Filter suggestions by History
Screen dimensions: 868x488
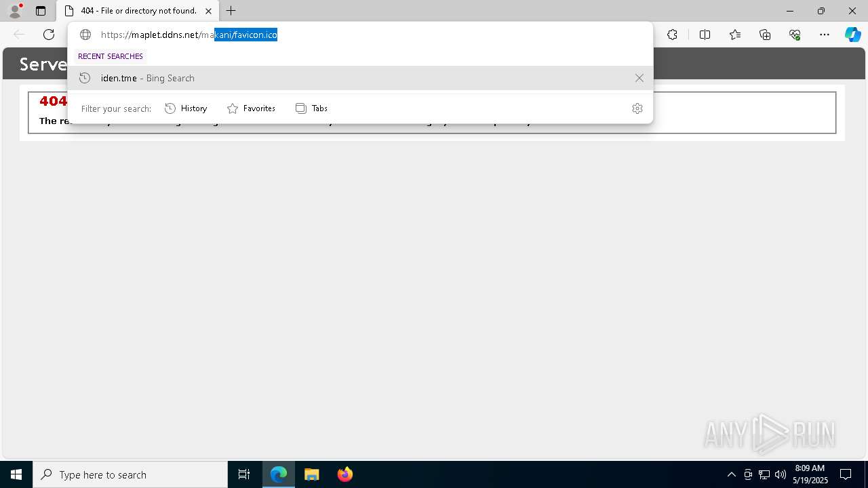coord(186,108)
